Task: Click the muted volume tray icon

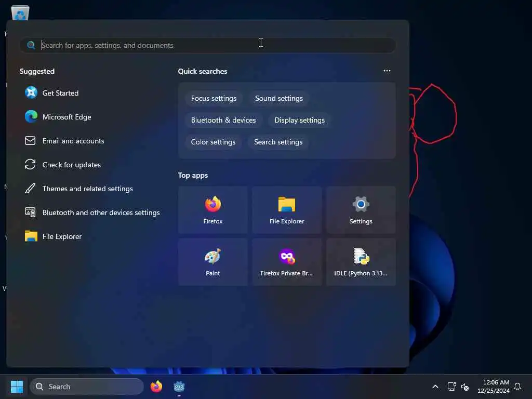Action: point(465,387)
